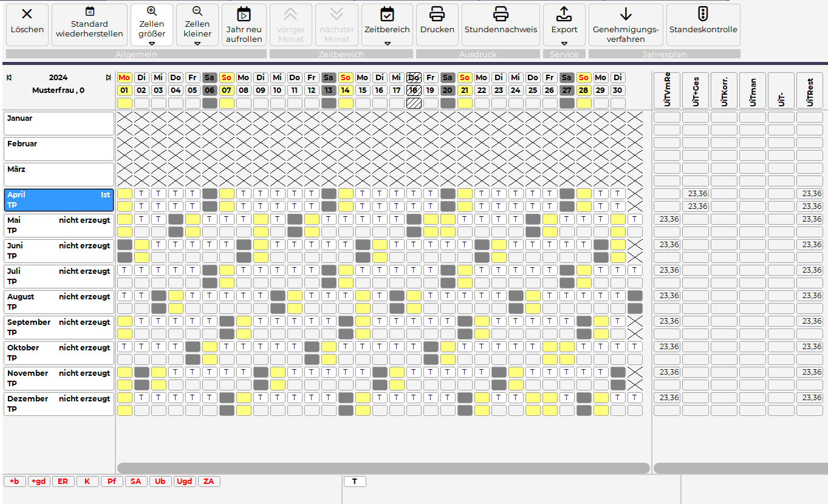Click the calendar horizontal scrollbar
This screenshot has height=504, width=828.
(383, 468)
